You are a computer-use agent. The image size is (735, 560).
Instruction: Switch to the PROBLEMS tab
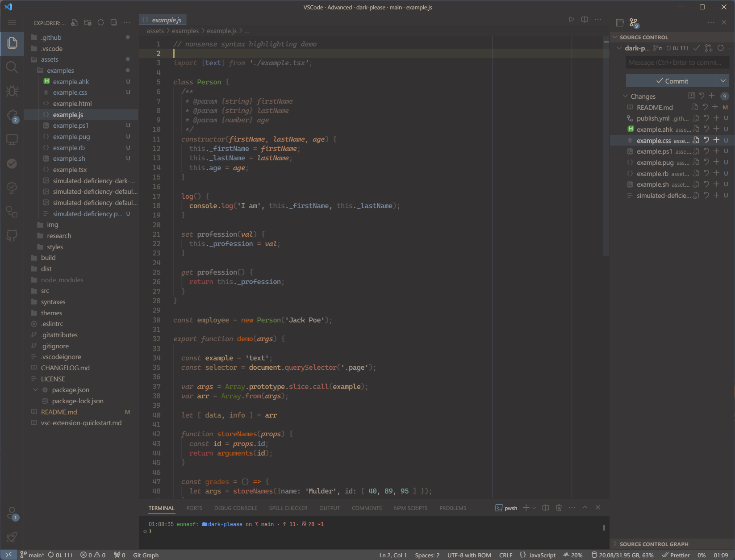click(x=453, y=508)
